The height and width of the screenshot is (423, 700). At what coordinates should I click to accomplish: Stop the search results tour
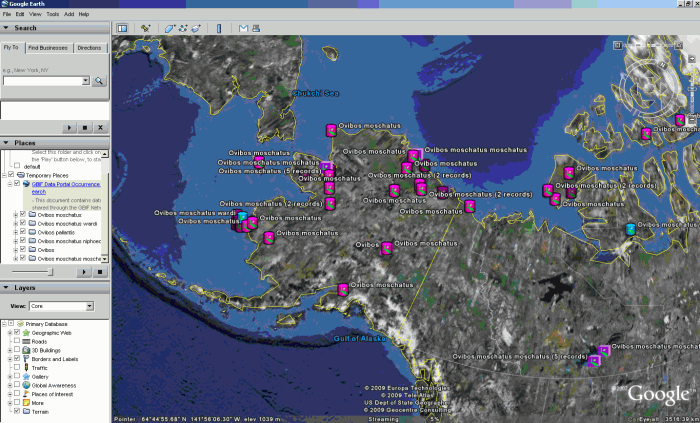click(85, 128)
